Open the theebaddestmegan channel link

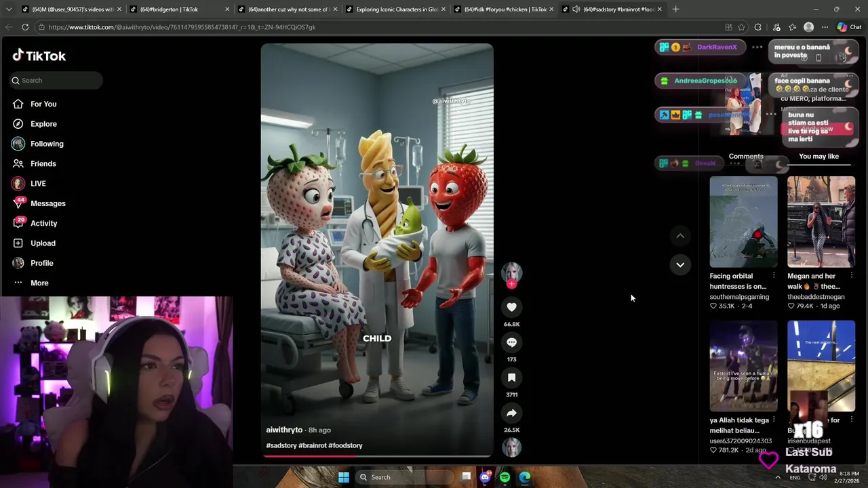816,297
